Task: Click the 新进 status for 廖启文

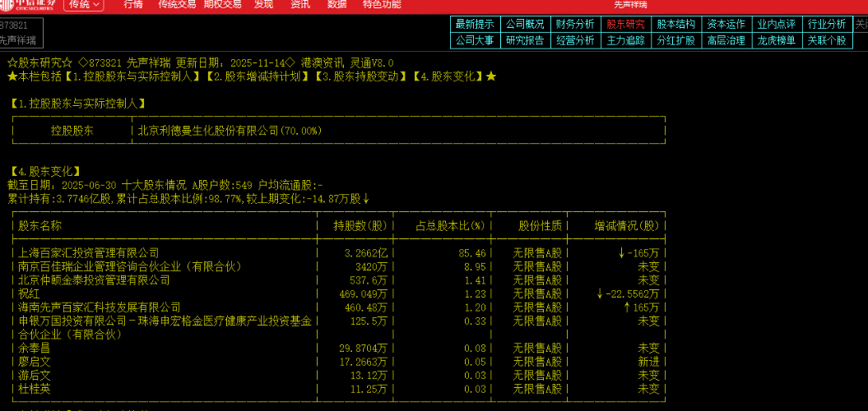Action: [x=649, y=362]
